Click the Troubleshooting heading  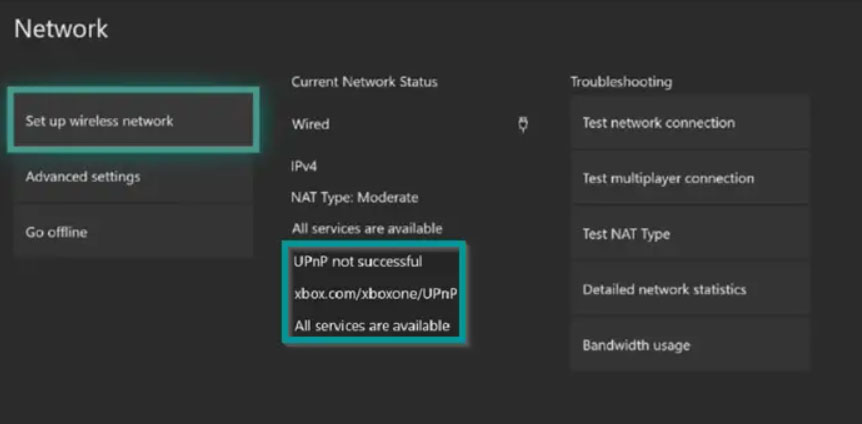point(621,82)
